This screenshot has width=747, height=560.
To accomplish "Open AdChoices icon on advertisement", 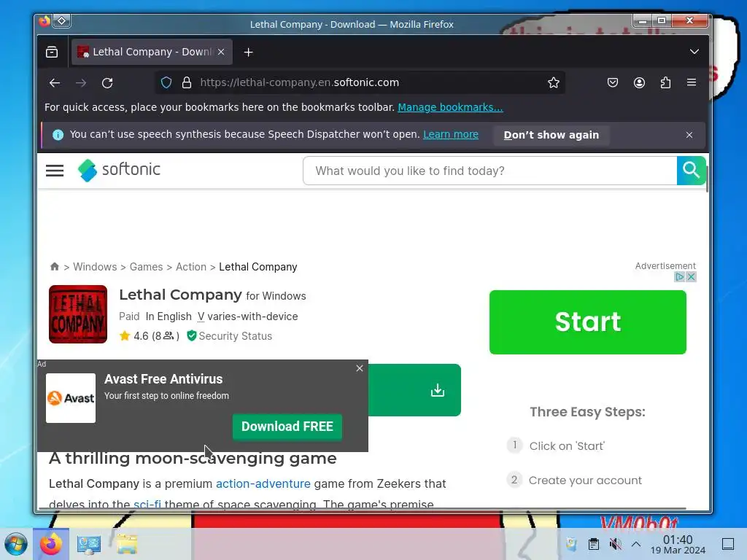I will 680,276.
